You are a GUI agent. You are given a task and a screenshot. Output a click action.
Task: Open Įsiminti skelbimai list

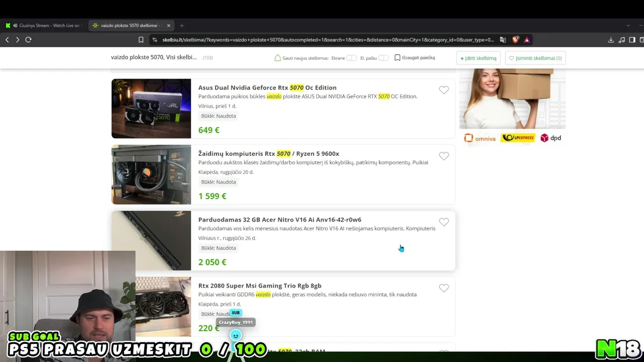(535, 58)
